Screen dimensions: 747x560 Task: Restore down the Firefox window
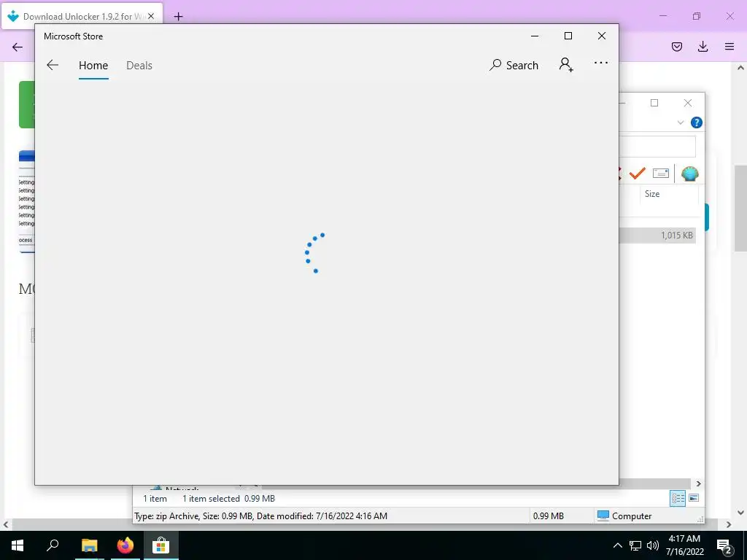point(697,16)
